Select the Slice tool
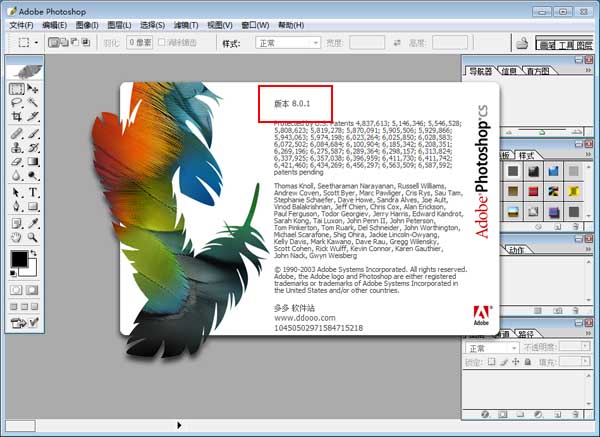 point(33,116)
